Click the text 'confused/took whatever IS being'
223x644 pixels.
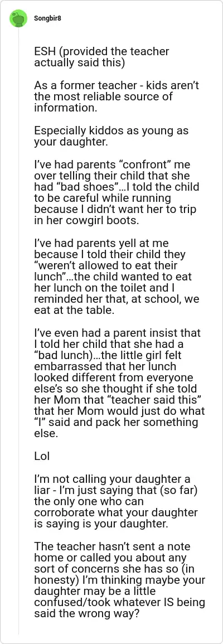pos(120,611)
